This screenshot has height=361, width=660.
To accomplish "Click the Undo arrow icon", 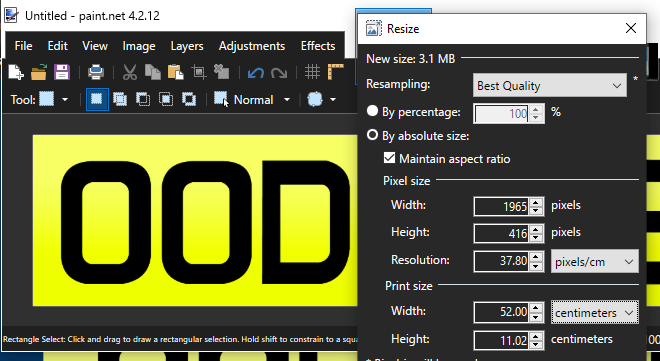I will click(255, 72).
